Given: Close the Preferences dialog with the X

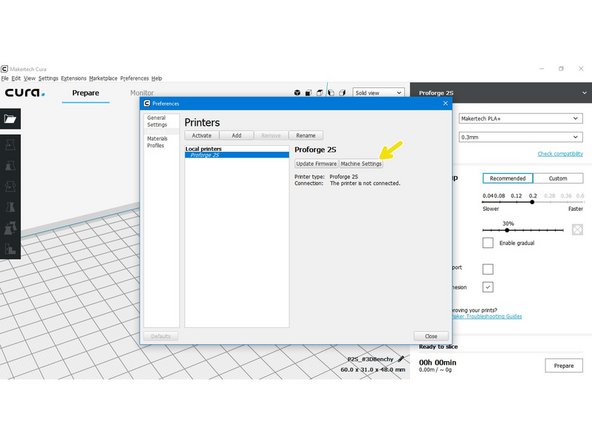Looking at the screenshot, I should click(445, 103).
